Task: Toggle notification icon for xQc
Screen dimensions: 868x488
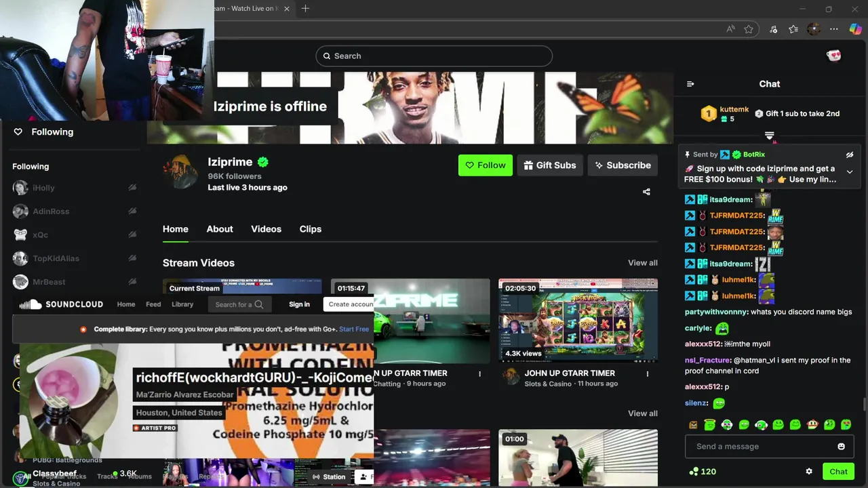Action: pyautogui.click(x=132, y=235)
